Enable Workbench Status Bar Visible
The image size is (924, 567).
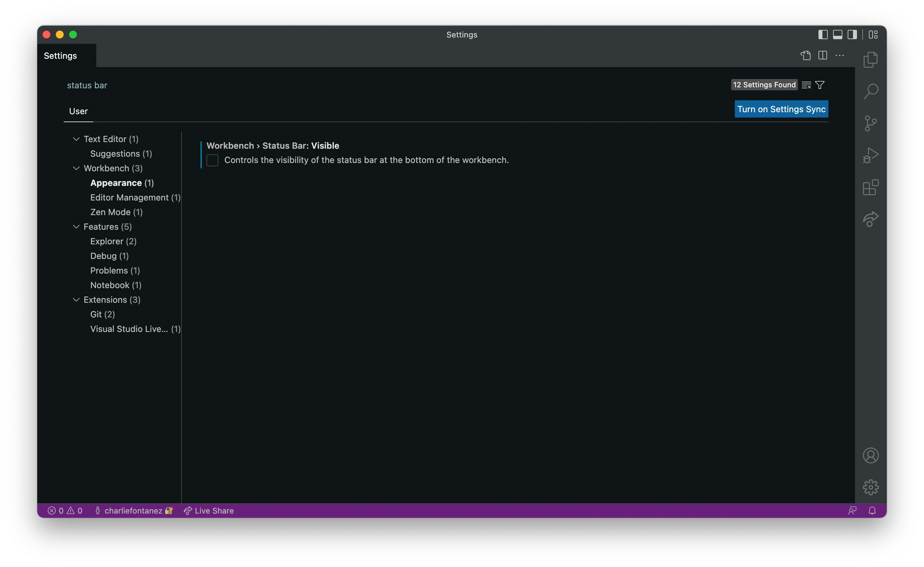[212, 160]
